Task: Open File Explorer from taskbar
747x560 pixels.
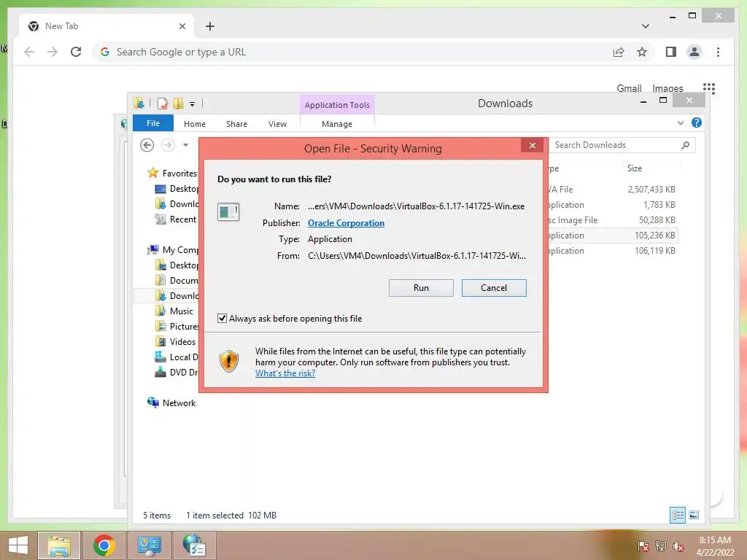Action: click(58, 545)
